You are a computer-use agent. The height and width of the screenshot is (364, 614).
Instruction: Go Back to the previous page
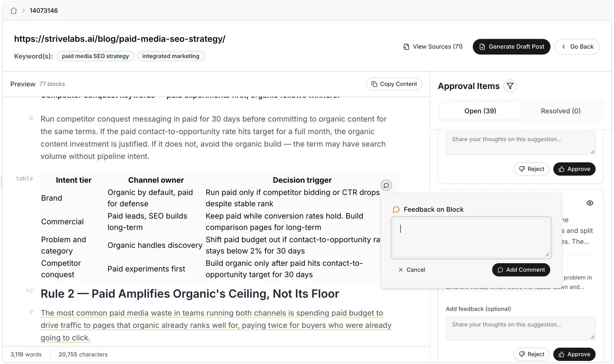click(x=577, y=47)
